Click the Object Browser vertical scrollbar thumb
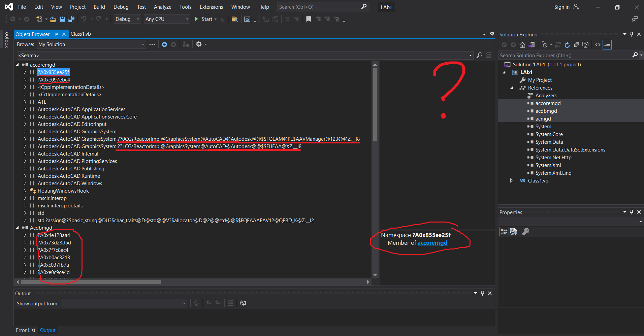This screenshot has height=336, width=644. click(x=375, y=104)
